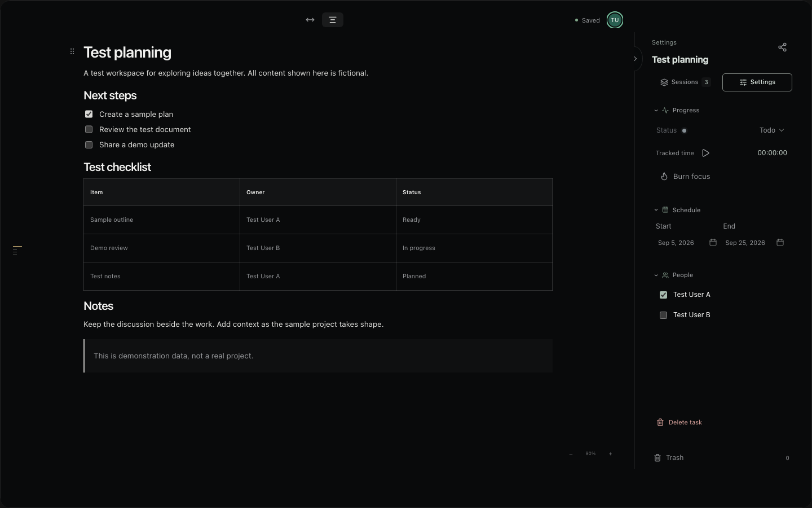This screenshot has height=508, width=812.
Task: Click the demonstration data quote block
Action: point(318,356)
